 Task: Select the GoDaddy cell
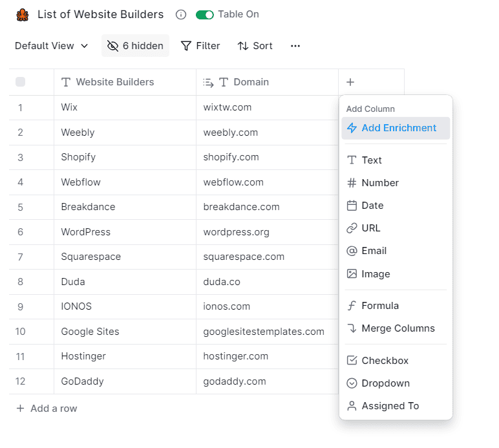(125, 381)
